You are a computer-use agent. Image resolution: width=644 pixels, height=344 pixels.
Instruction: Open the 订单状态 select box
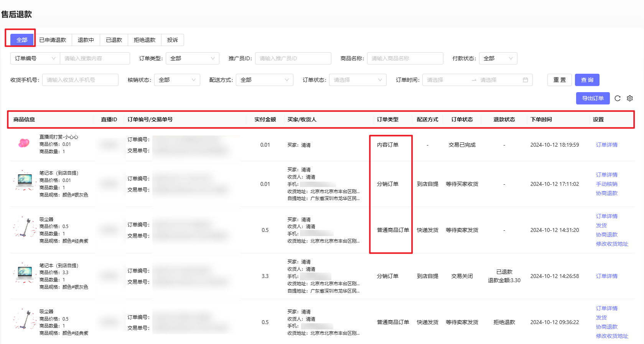357,80
